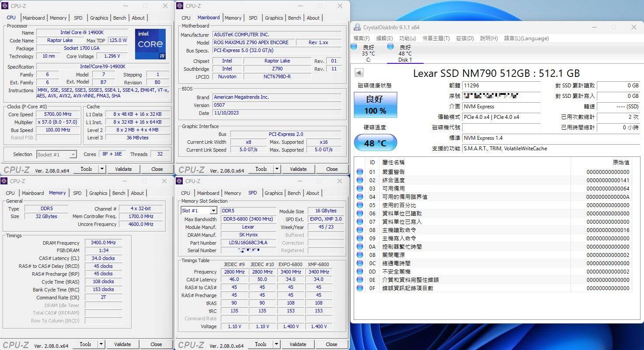644x350 pixels.
Task: Click CPU-Z icon in top-left window title
Action: 4,6
